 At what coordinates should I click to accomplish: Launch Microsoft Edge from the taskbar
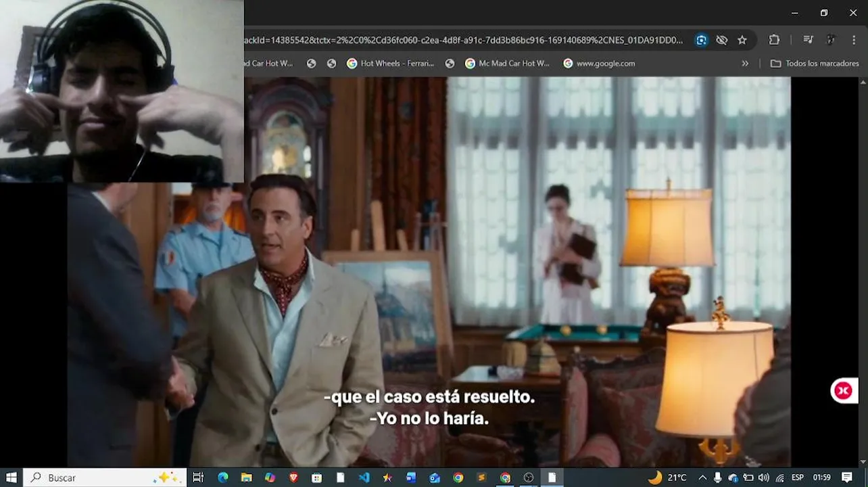point(223,478)
